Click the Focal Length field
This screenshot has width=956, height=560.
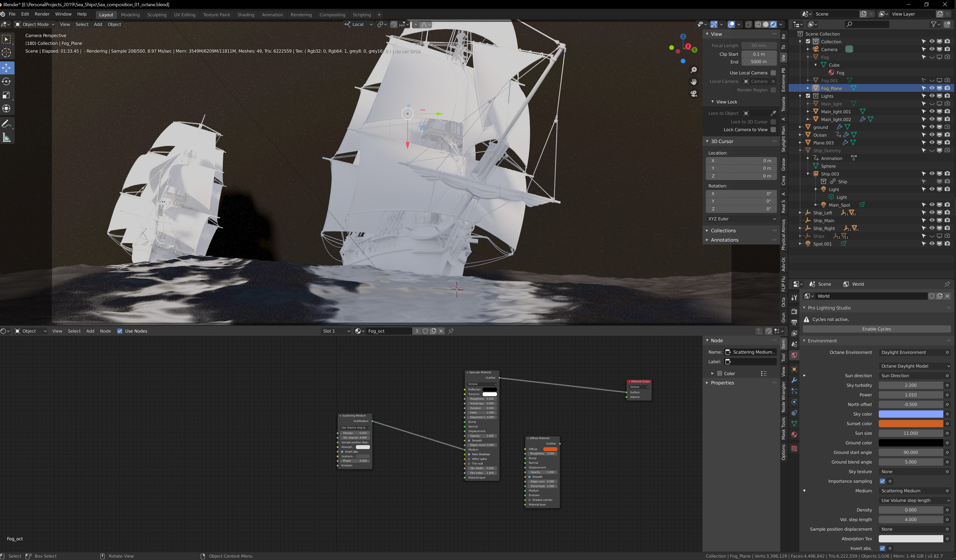[x=759, y=46]
